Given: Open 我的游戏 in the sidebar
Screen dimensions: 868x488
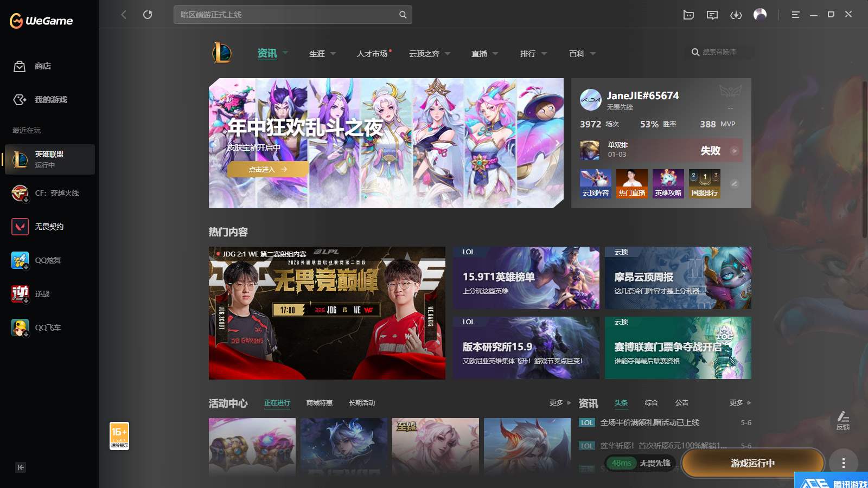Looking at the screenshot, I should (40, 100).
